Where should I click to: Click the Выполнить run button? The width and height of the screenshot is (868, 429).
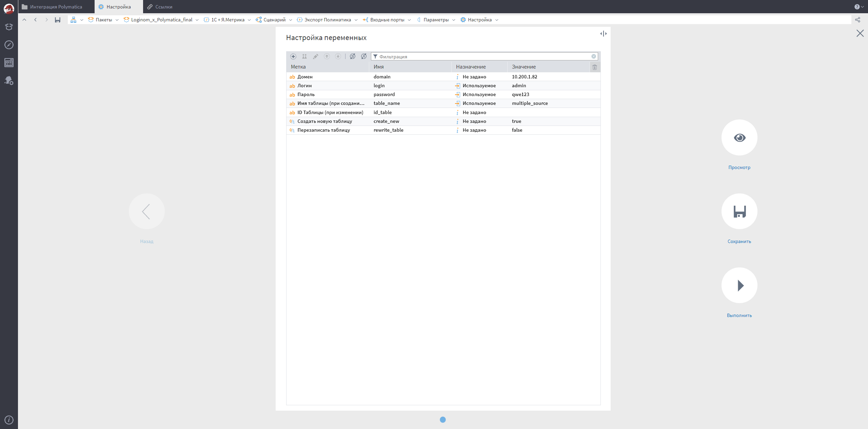coord(739,285)
